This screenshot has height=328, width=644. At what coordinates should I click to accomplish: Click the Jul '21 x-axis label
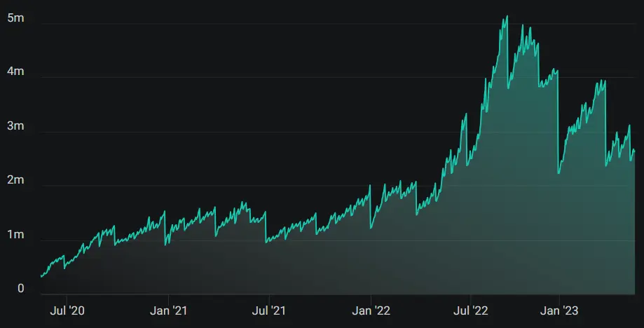(269, 310)
